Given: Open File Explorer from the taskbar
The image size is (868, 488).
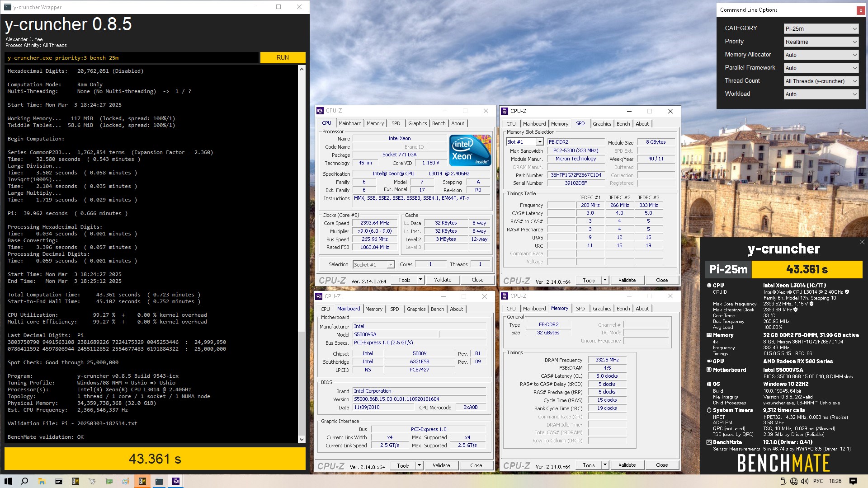Looking at the screenshot, I should 42,481.
